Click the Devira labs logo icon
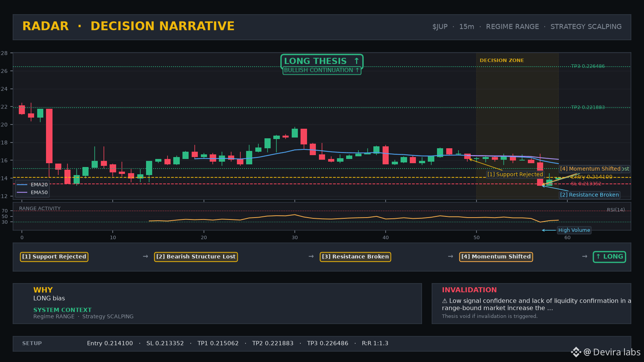The width and height of the screenshot is (644, 362). (x=576, y=352)
